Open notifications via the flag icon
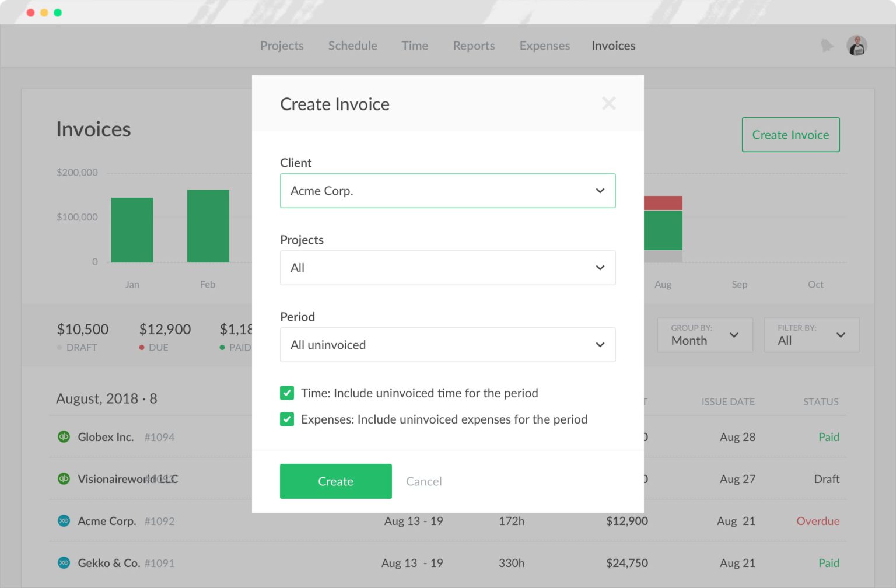Image resolution: width=896 pixels, height=588 pixels. click(x=828, y=45)
